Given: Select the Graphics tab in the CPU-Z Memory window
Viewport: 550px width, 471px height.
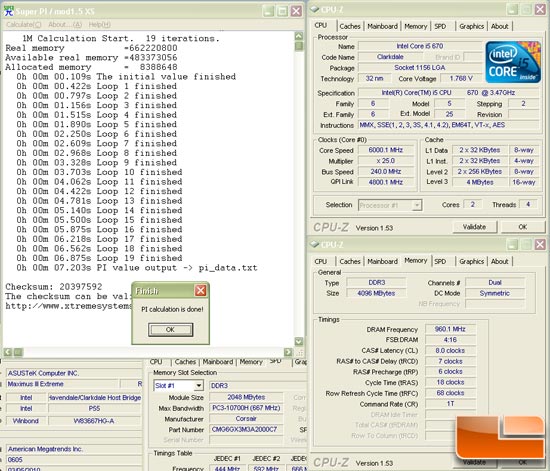Looking at the screenshot, I should pos(471,262).
